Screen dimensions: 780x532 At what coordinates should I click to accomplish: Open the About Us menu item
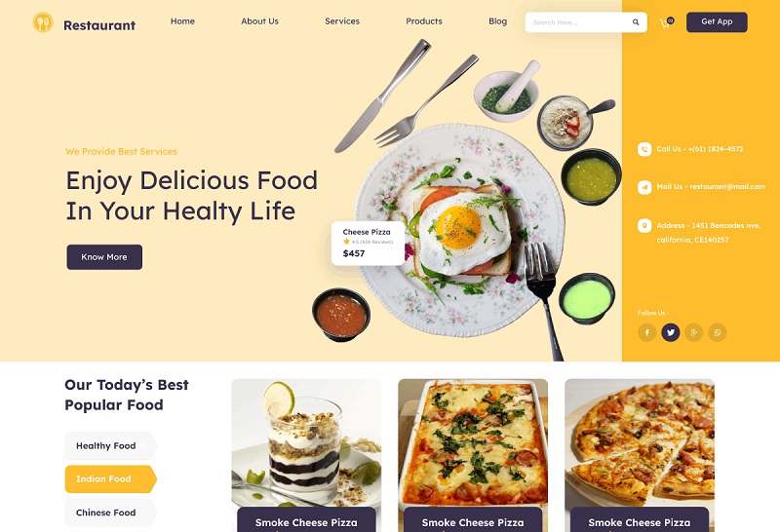coord(259,21)
